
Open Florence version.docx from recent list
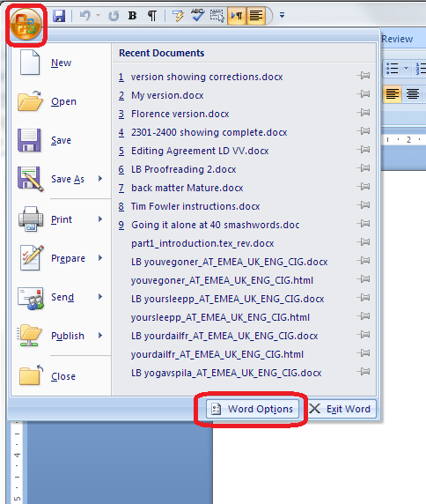pos(180,115)
